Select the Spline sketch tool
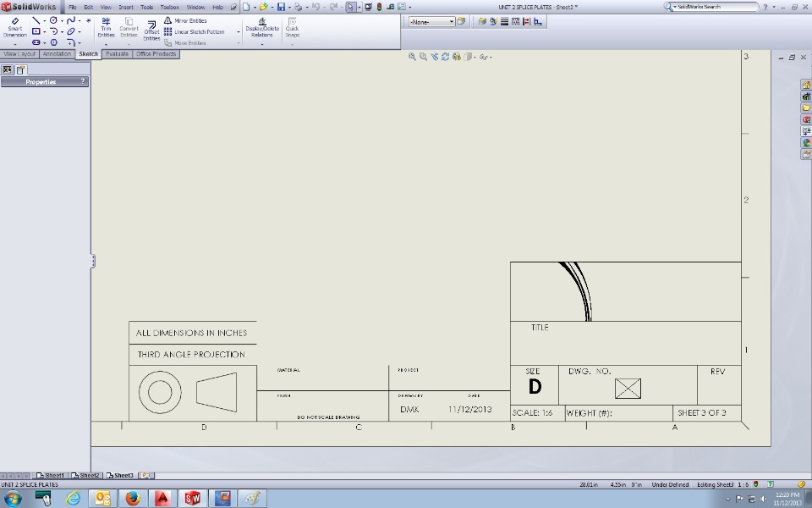The image size is (812, 508). click(x=71, y=20)
